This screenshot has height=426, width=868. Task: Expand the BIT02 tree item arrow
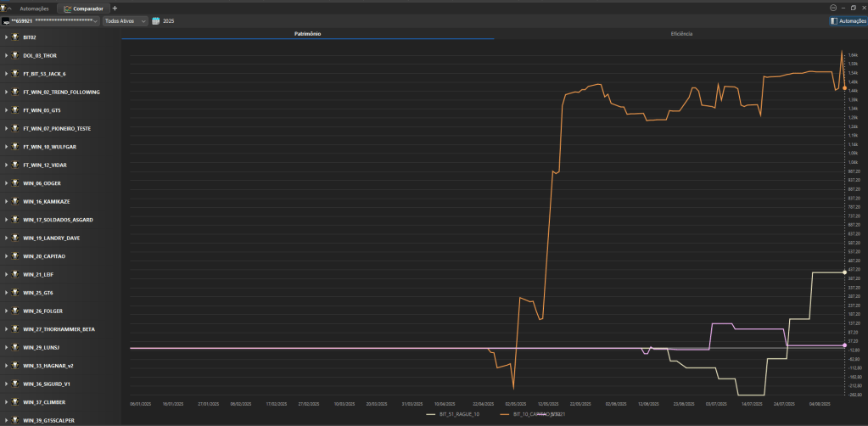click(6, 37)
